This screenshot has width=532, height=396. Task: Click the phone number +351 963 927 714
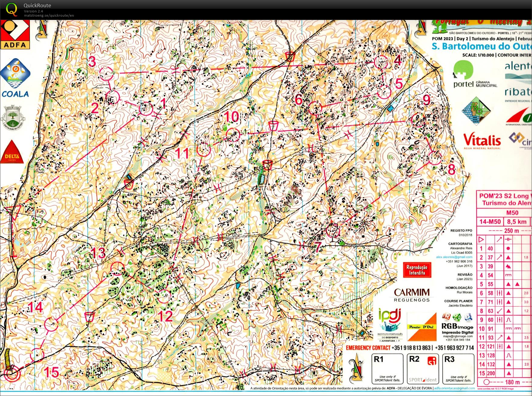coord(454,348)
